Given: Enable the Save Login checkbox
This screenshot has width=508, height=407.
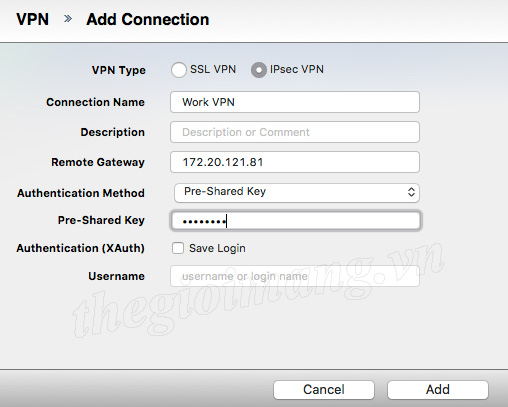Looking at the screenshot, I should (x=178, y=248).
